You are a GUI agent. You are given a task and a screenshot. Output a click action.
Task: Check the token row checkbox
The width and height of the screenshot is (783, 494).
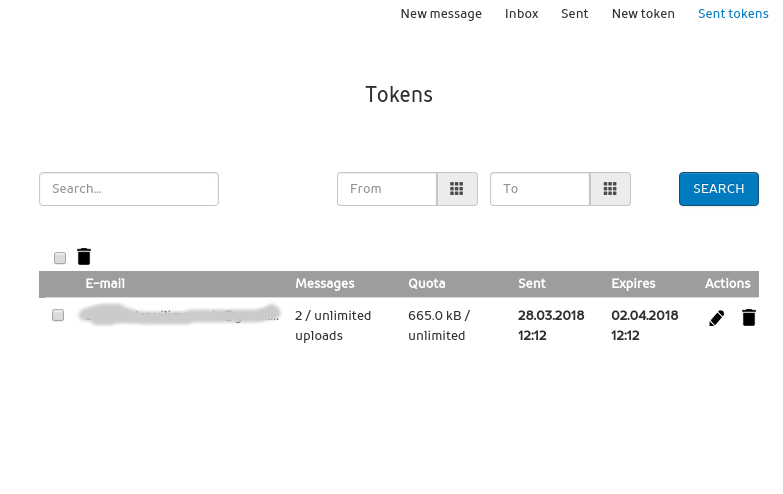coord(58,315)
